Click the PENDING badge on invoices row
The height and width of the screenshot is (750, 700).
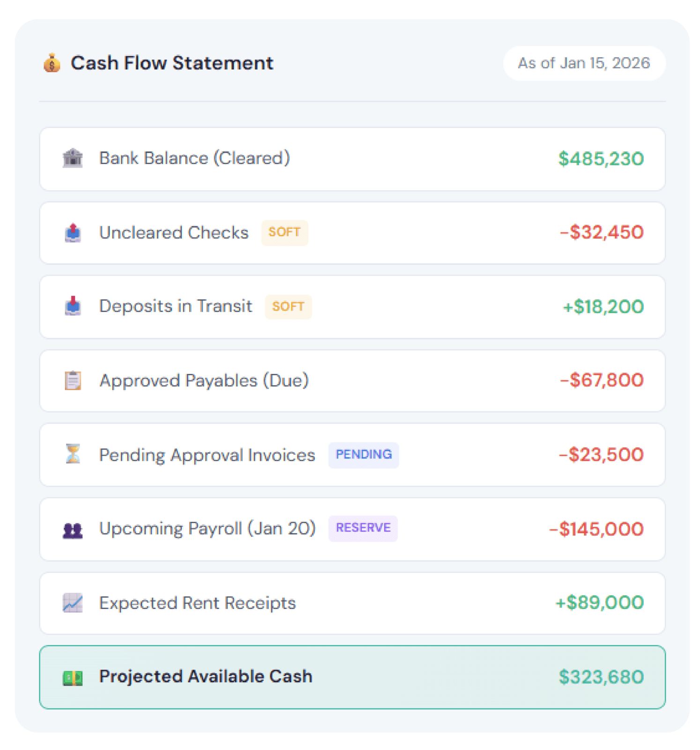click(x=364, y=455)
